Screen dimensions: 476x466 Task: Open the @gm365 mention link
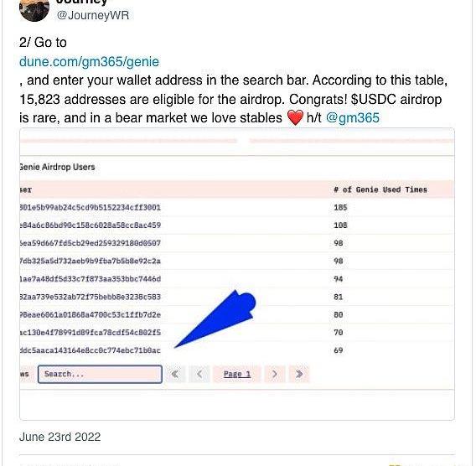[x=353, y=118]
